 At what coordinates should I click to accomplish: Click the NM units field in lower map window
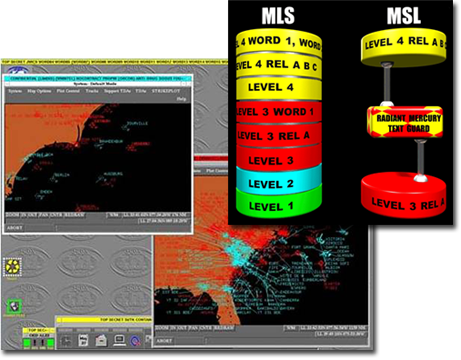[x=291, y=328]
